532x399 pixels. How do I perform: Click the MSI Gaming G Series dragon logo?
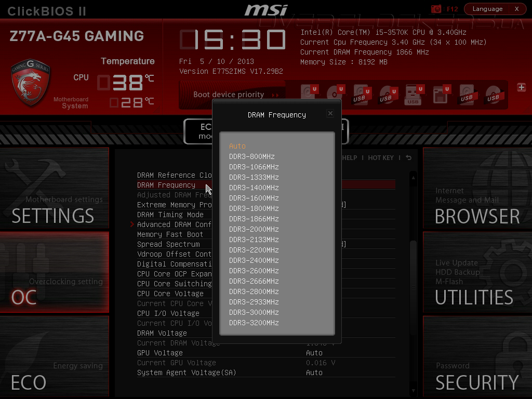click(31, 82)
